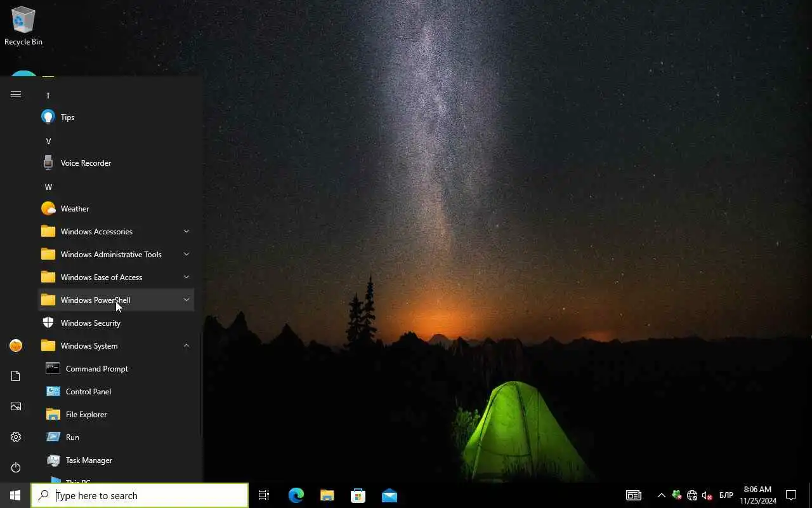Click the green tray icon with red badge

[x=677, y=495]
